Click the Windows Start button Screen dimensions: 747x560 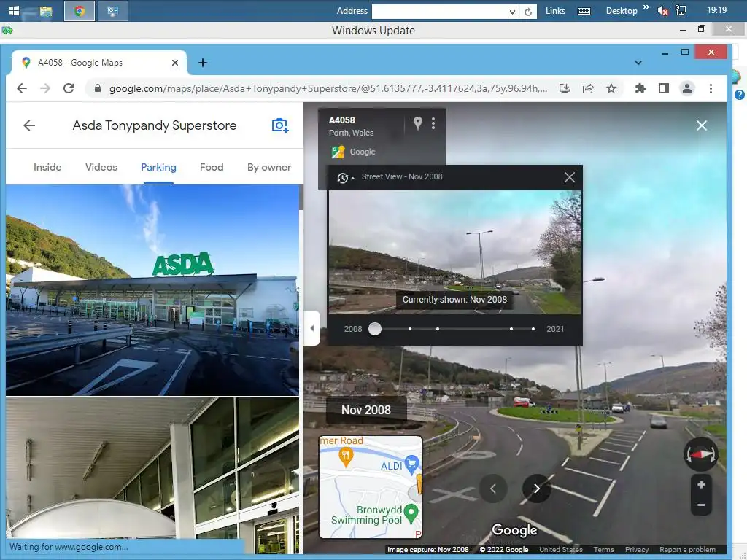click(15, 10)
